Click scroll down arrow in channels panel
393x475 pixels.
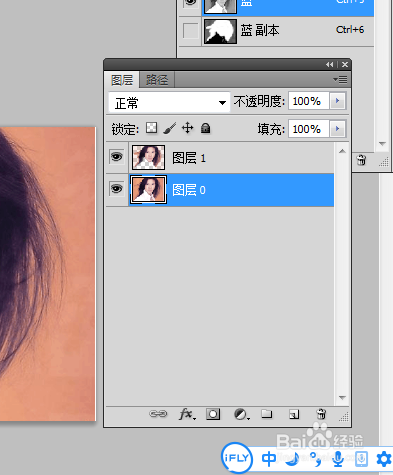tap(382, 144)
